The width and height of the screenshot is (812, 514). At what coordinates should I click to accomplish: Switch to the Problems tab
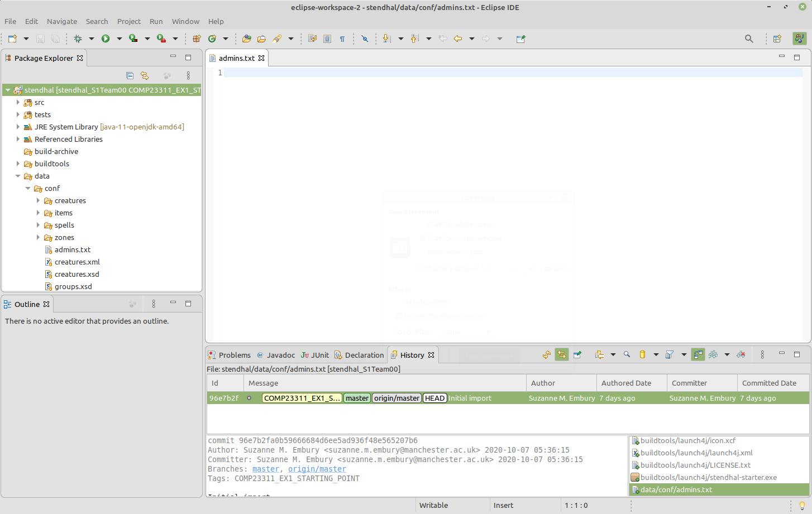pos(230,355)
